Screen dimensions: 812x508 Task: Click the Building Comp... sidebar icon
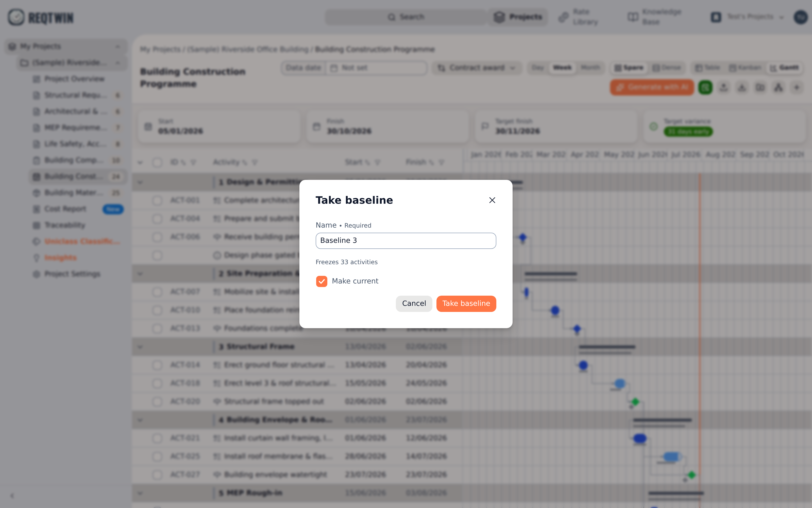[x=37, y=160]
